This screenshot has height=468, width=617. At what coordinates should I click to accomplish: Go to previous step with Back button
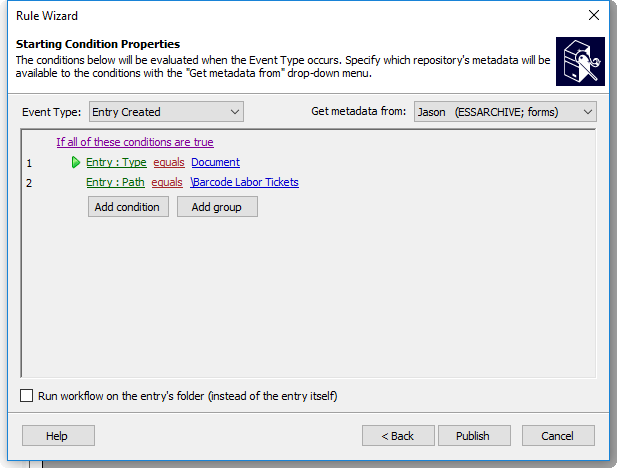398,436
